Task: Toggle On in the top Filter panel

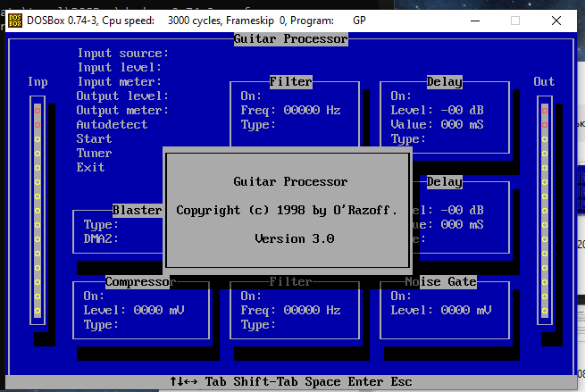Action: [x=251, y=96]
